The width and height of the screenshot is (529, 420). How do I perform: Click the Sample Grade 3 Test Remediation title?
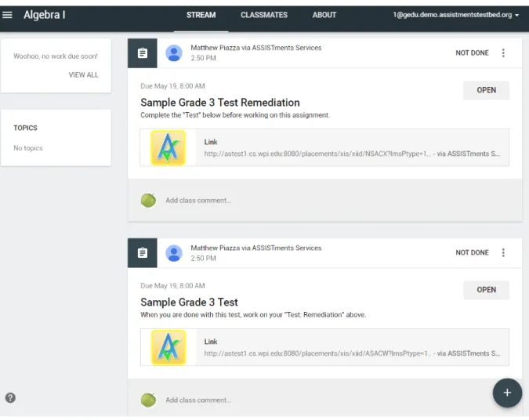point(220,103)
